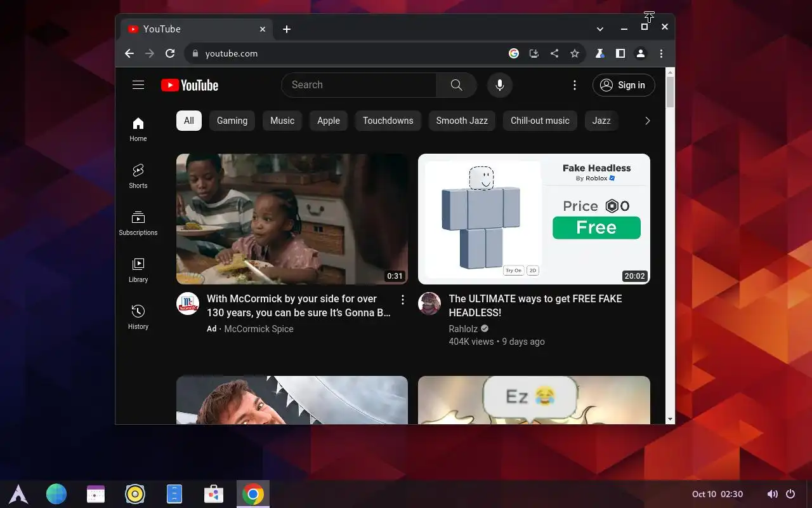Open FREE FAKE HEADLESS video title
812x508 pixels.
[x=535, y=305]
